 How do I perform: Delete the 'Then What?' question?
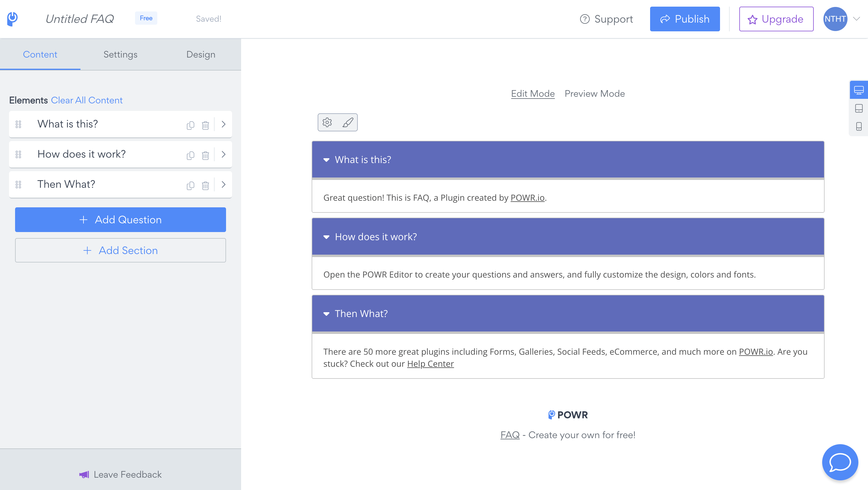[x=205, y=185]
